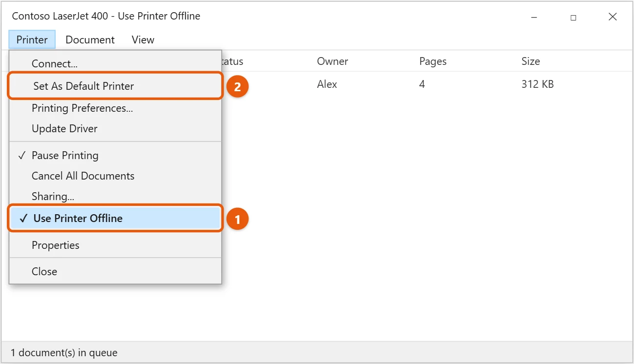The width and height of the screenshot is (634, 364).
Task: Click the Size column header
Action: [531, 61]
